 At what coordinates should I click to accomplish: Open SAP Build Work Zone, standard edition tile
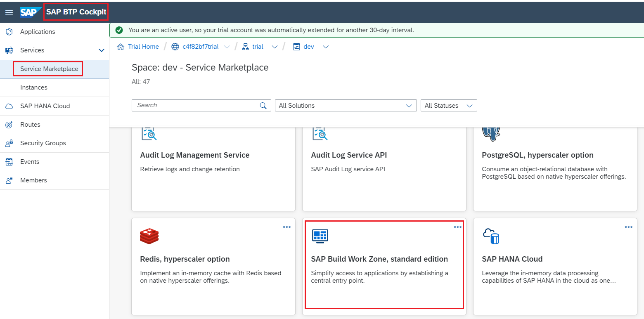384,267
